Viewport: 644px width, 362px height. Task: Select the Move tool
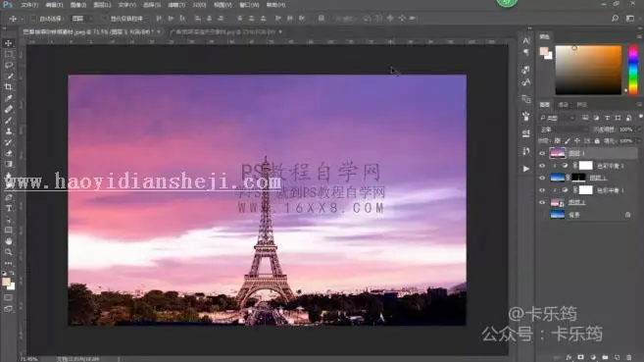coord(8,43)
